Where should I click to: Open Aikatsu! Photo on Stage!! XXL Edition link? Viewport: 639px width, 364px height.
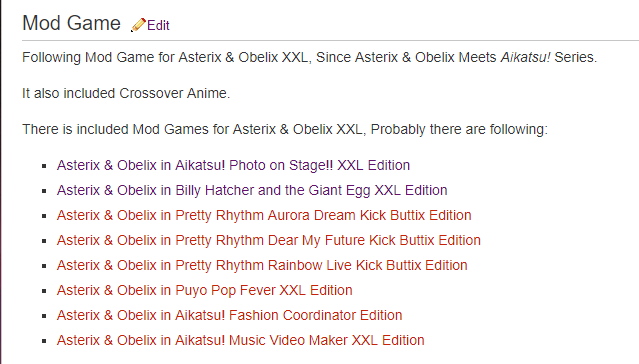point(233,165)
